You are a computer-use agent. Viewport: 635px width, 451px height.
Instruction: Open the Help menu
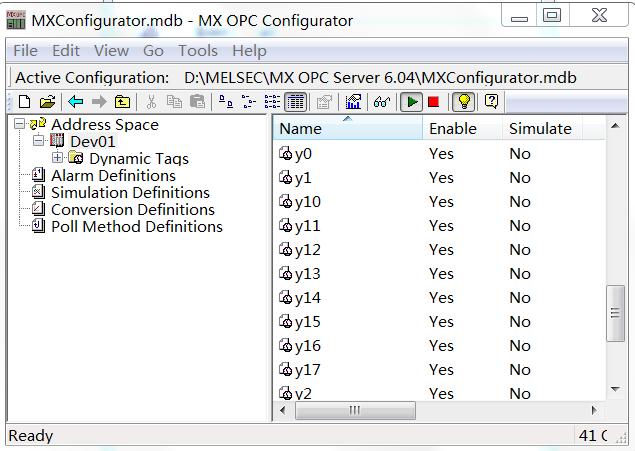click(x=249, y=51)
